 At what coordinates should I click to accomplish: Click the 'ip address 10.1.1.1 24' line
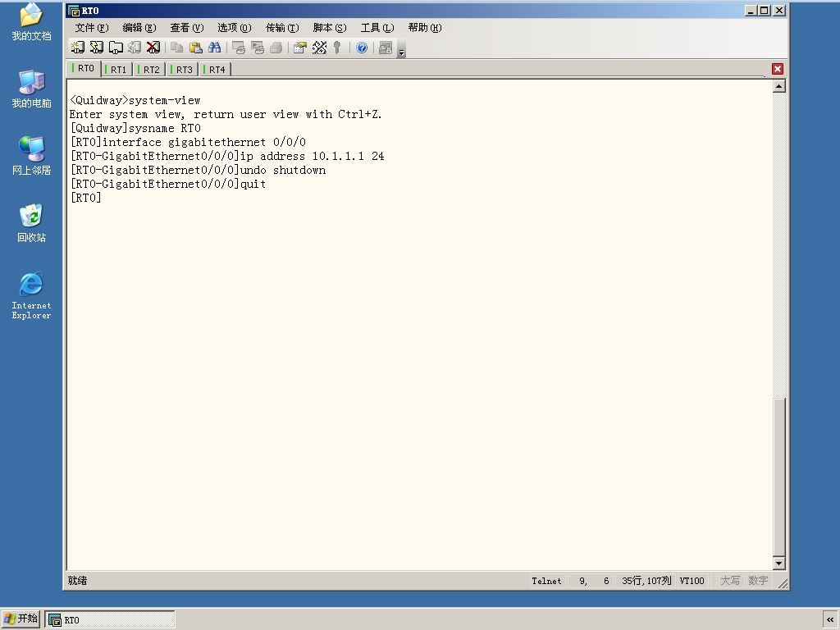(x=227, y=156)
